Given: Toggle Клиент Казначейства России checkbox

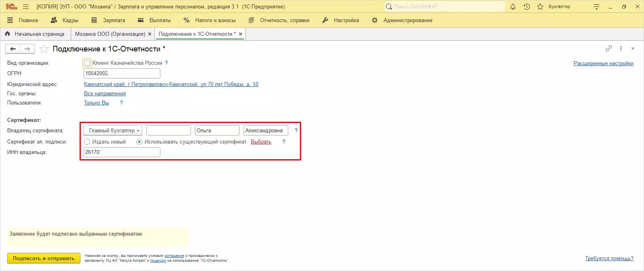Looking at the screenshot, I should click(87, 63).
